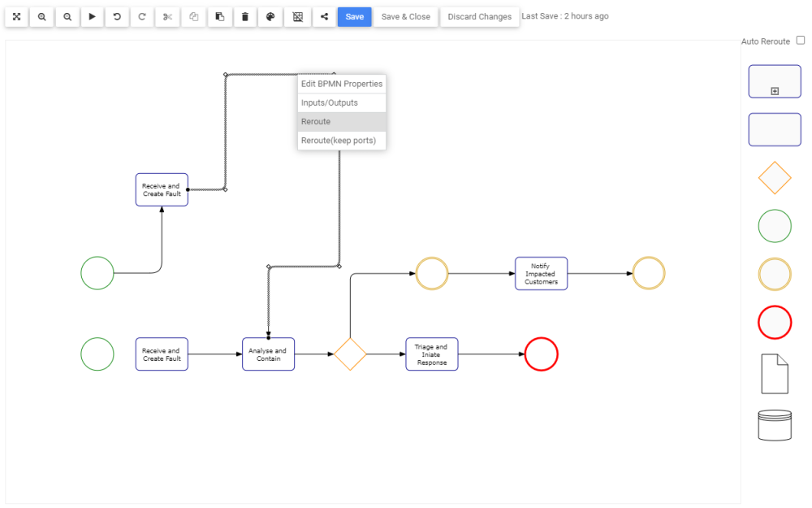Select the Analyse and Contain task
Image resolution: width=812 pixels, height=508 pixels.
click(x=268, y=354)
